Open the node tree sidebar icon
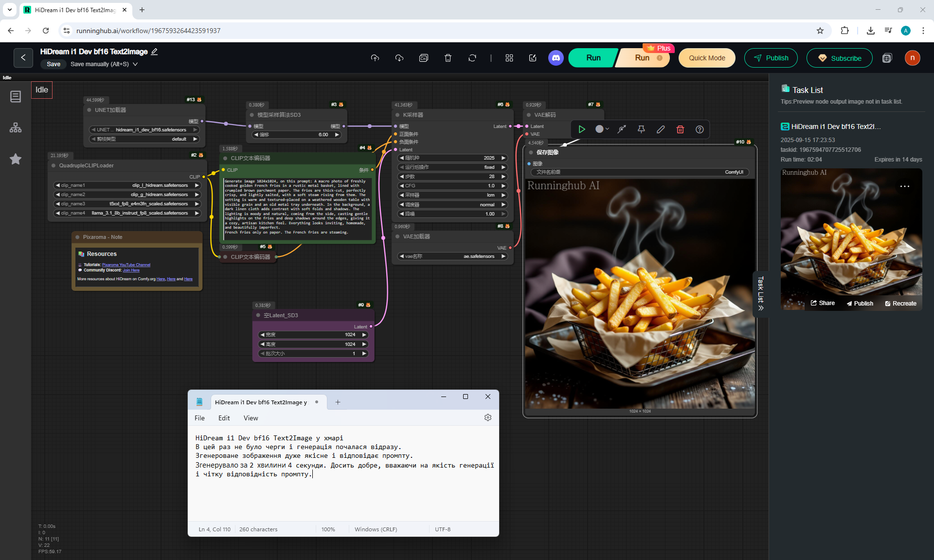The width and height of the screenshot is (934, 560). click(16, 128)
